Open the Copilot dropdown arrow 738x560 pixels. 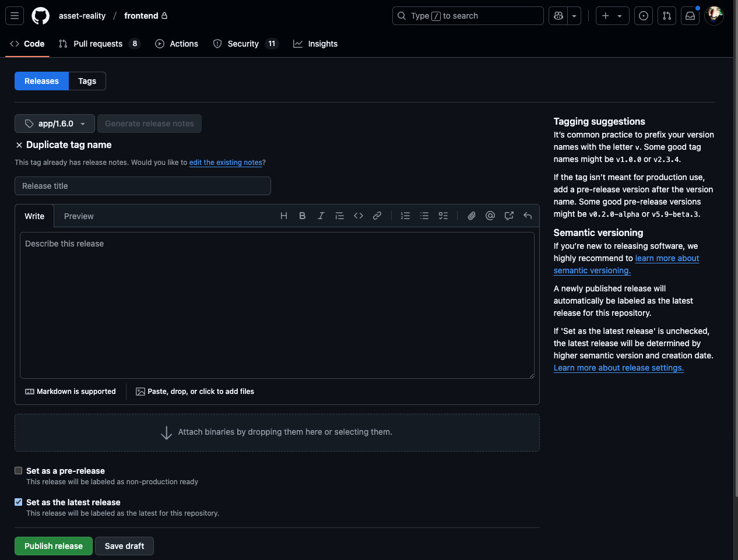(574, 16)
